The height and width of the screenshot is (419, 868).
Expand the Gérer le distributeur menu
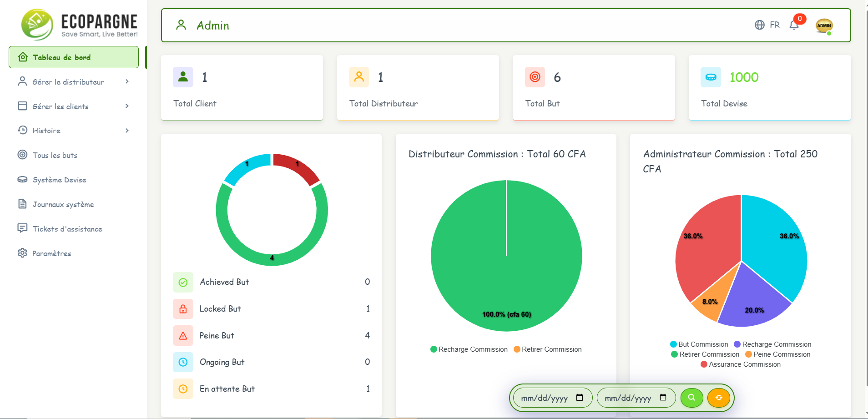[68, 82]
